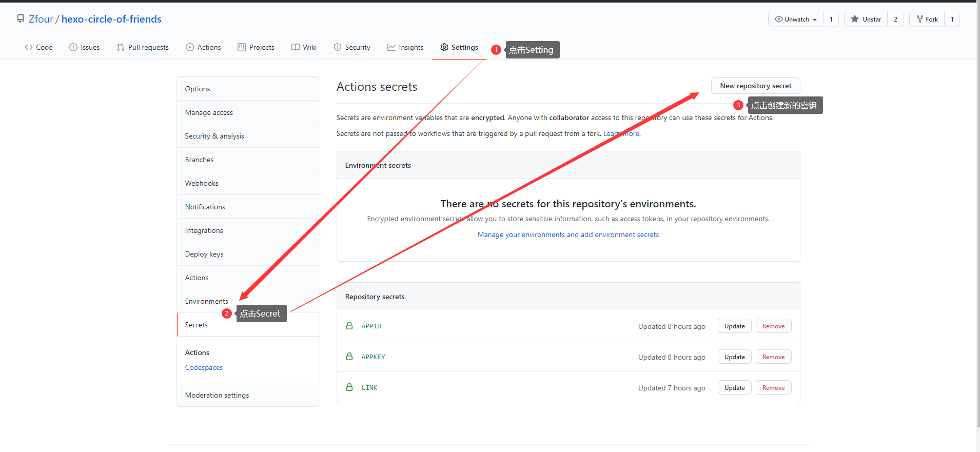Follow the Learn more link

(x=621, y=133)
